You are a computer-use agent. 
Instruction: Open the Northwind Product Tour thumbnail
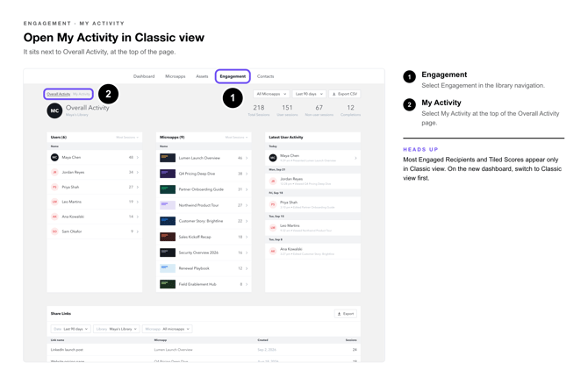pos(168,205)
